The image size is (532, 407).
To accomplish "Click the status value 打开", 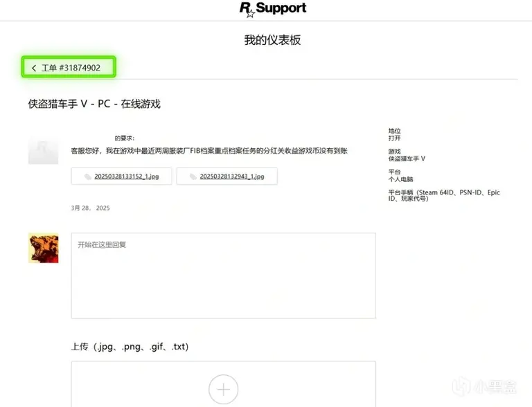I will coord(395,138).
